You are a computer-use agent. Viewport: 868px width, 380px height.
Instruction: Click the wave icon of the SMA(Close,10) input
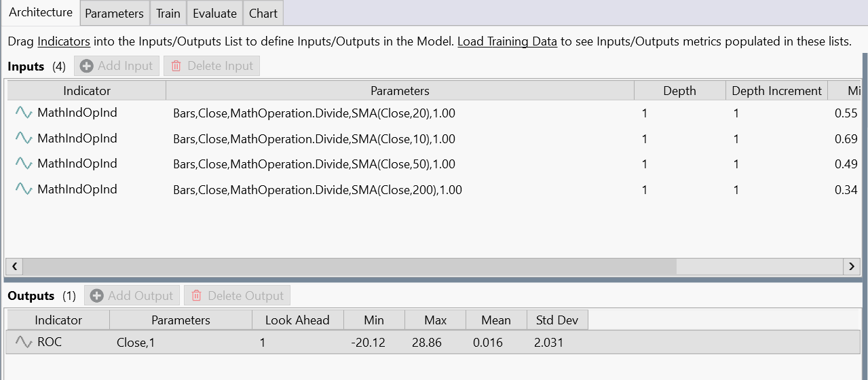[24, 138]
